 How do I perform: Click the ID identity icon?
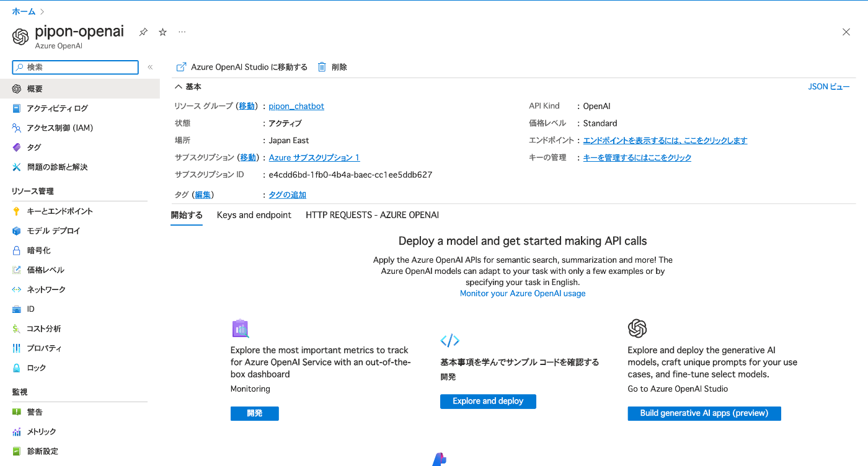[x=17, y=309]
